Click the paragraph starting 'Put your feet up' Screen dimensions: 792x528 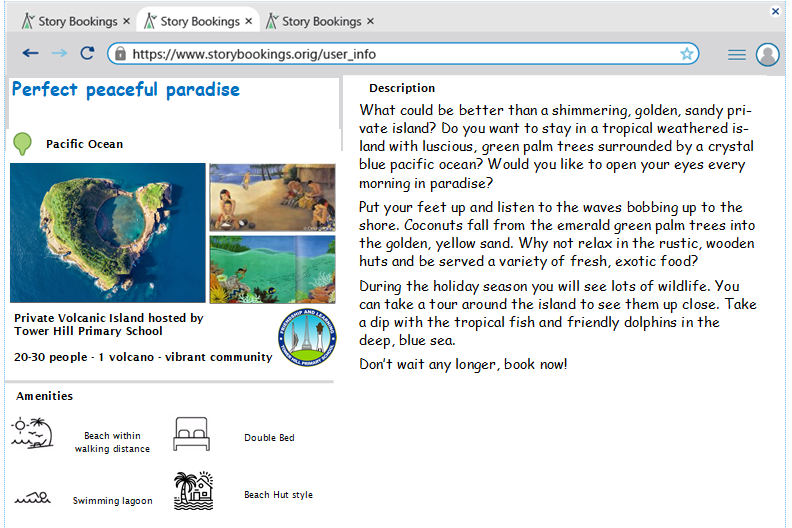(x=557, y=234)
